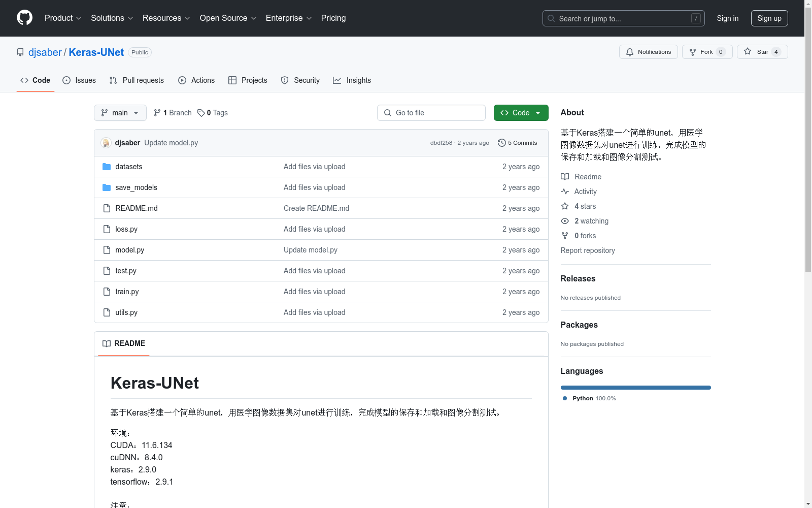View the 5 Commits history
The width and height of the screenshot is (812, 508).
point(518,143)
